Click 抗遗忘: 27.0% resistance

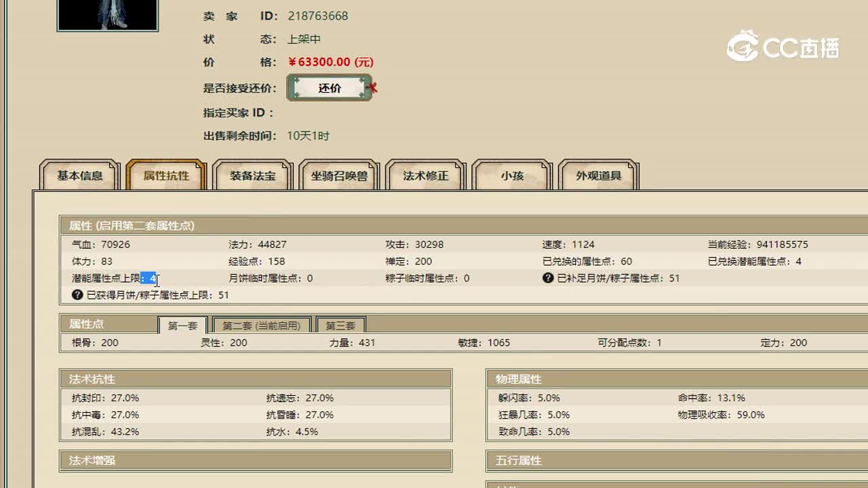pos(300,398)
